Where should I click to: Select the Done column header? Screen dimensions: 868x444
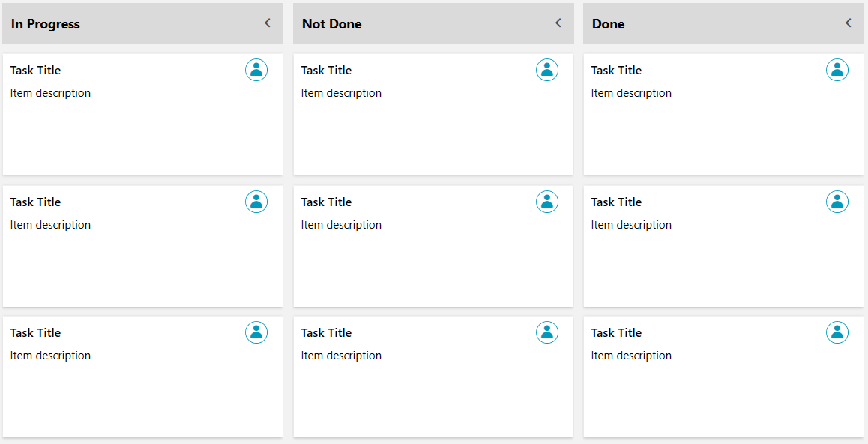(x=608, y=23)
